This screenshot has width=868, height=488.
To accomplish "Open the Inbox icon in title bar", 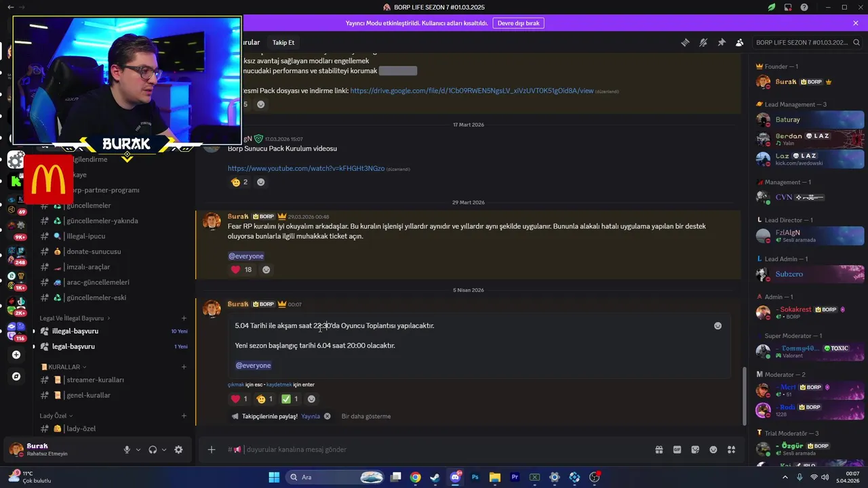I will (788, 7).
